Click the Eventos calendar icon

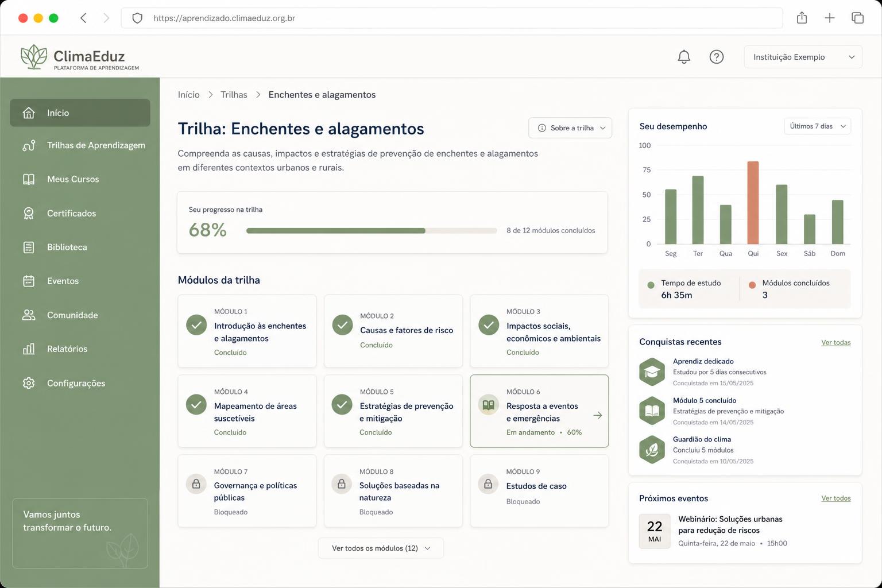pos(29,281)
